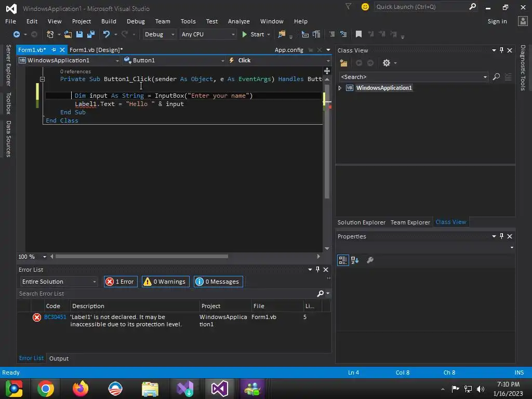This screenshot has width=532, height=399.
Task: Close the Form1.vb editor tab
Action: pyautogui.click(x=62, y=50)
